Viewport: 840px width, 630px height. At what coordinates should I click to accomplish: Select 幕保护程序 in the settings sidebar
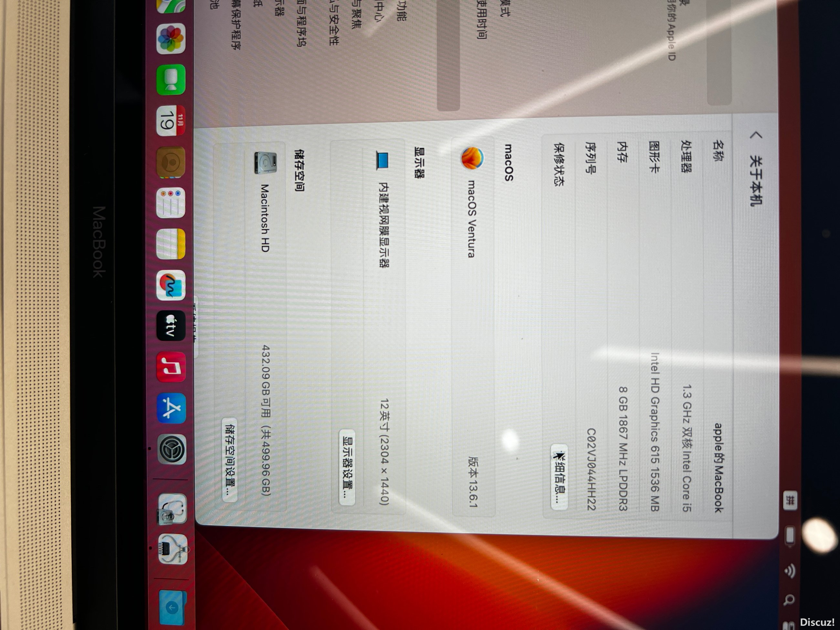click(x=236, y=25)
